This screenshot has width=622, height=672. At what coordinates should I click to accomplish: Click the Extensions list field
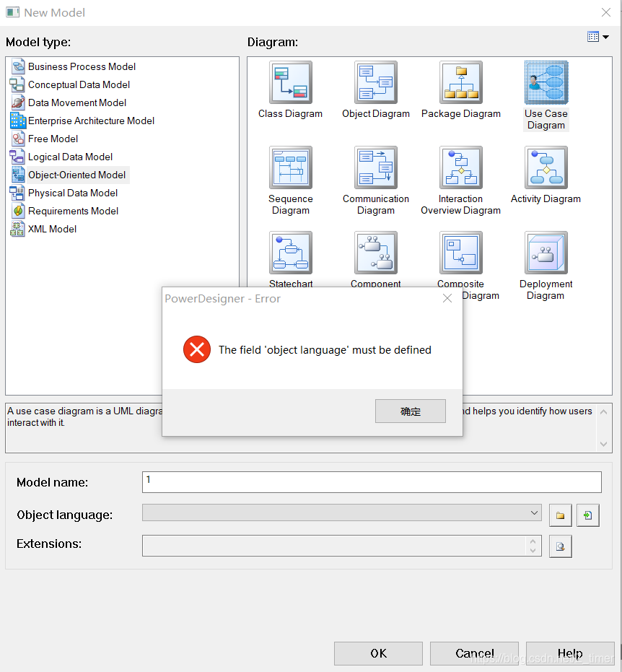[342, 546]
